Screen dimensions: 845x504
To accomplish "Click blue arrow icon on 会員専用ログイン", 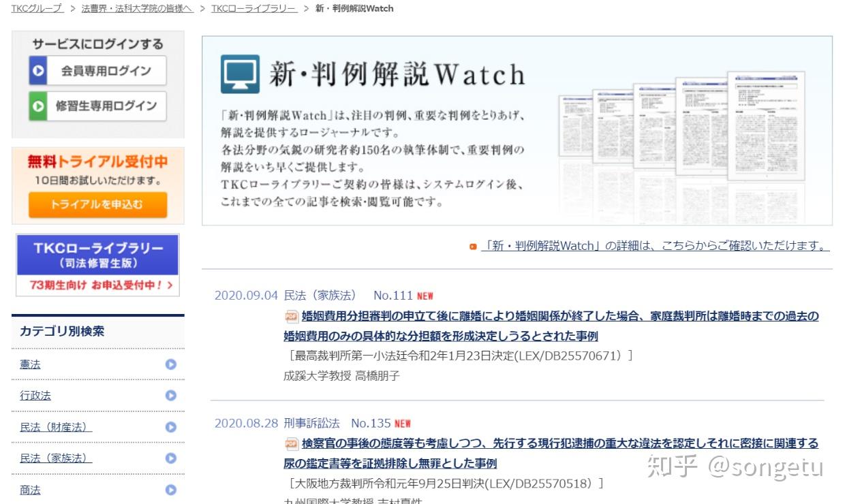I will 38,71.
